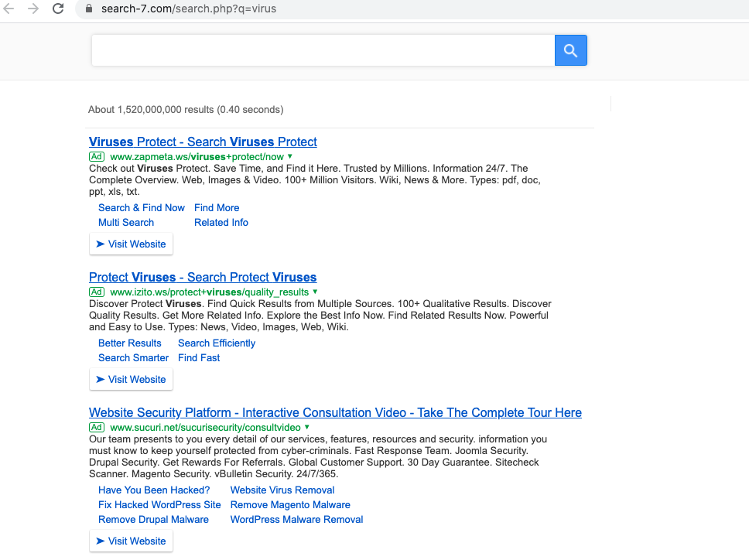This screenshot has height=560, width=749.
Task: Click the Ad badge beside zapmeta.ws URL
Action: [x=97, y=156]
